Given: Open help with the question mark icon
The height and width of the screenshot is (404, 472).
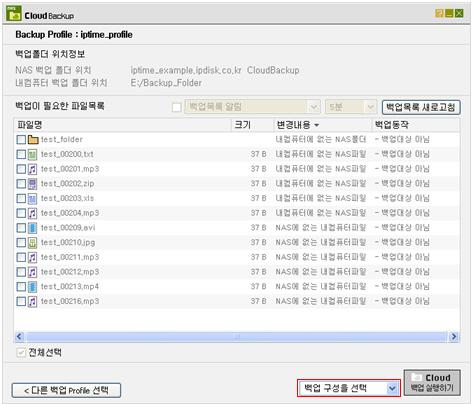Looking at the screenshot, I should pyautogui.click(x=439, y=13).
